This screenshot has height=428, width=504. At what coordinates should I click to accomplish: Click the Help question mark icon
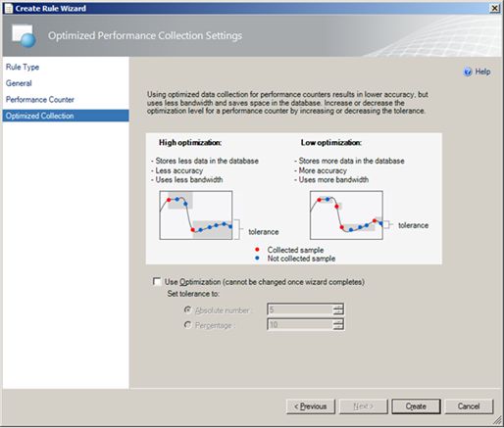[468, 71]
